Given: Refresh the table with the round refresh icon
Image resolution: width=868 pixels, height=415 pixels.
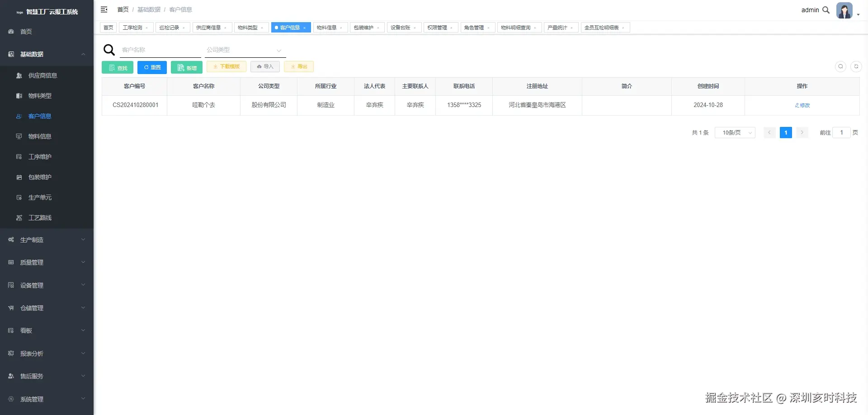Looking at the screenshot, I should 856,66.
